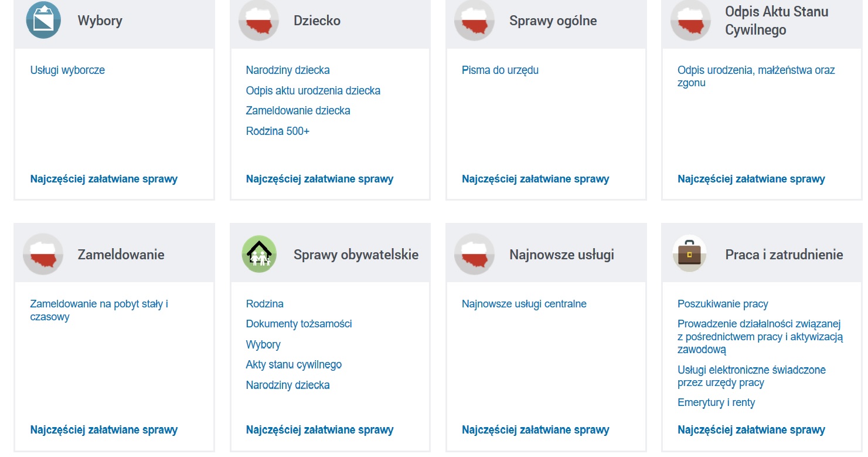
Task: Open Najnowsze usługi centralne
Action: click(x=524, y=304)
